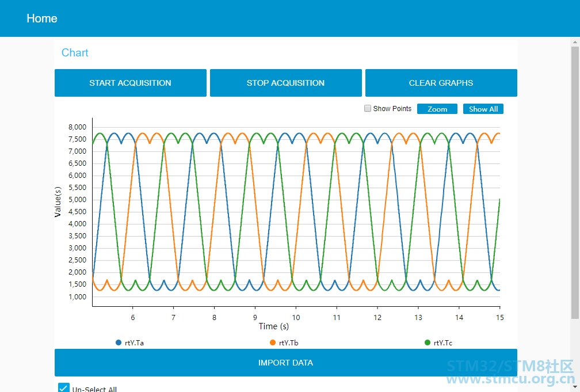
Task: Toggle the rtY.Tc green legend dot
Action: pos(428,342)
